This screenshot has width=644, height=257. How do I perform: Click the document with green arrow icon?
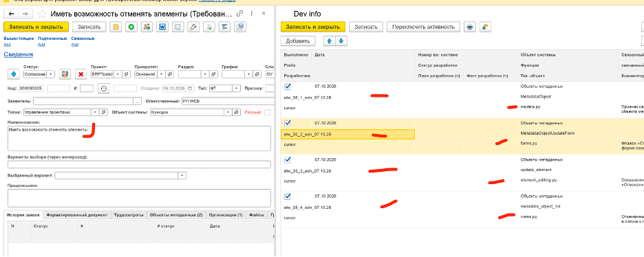coord(209,27)
